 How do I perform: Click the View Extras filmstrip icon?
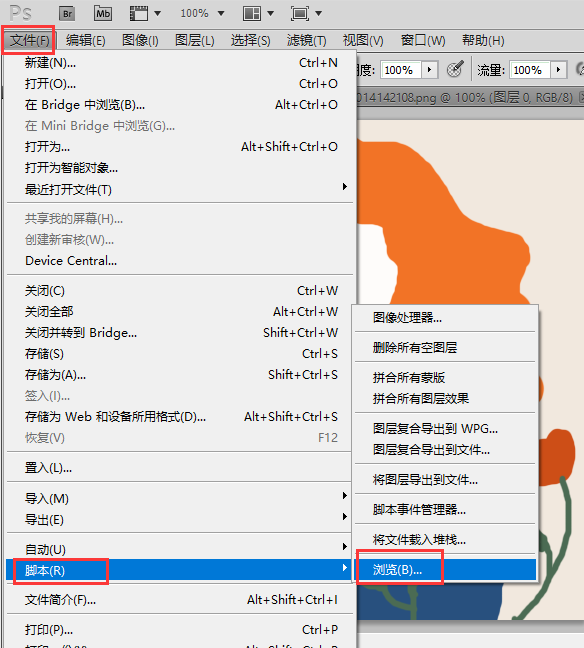pos(139,14)
